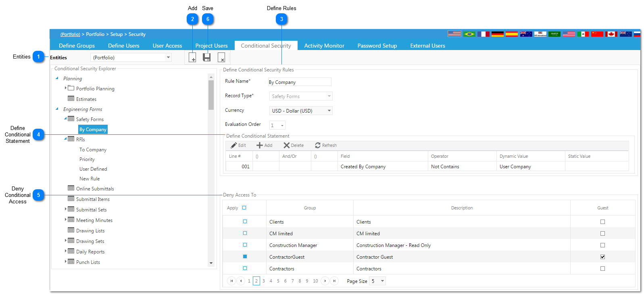Go to the previous page of groups
Viewport: 644px width, 295px height.
click(241, 281)
